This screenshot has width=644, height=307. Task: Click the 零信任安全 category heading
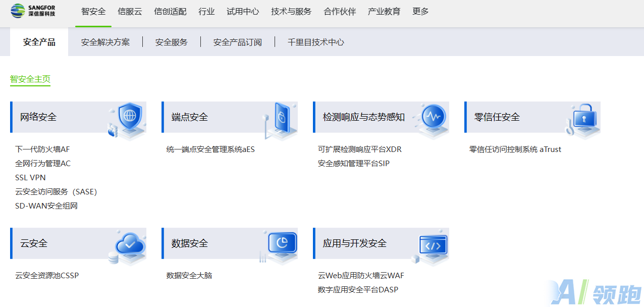tap(497, 117)
